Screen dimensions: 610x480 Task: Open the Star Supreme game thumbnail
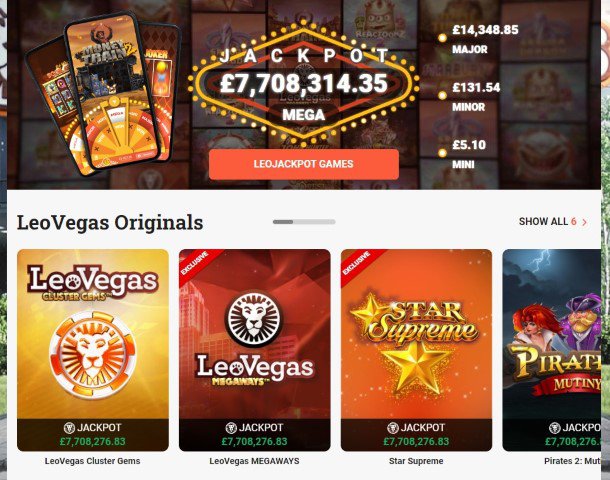417,350
